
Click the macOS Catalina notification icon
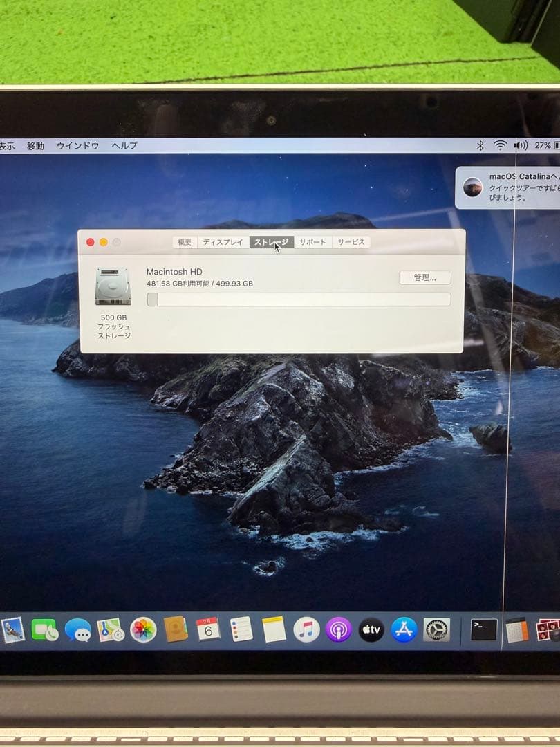pos(473,187)
